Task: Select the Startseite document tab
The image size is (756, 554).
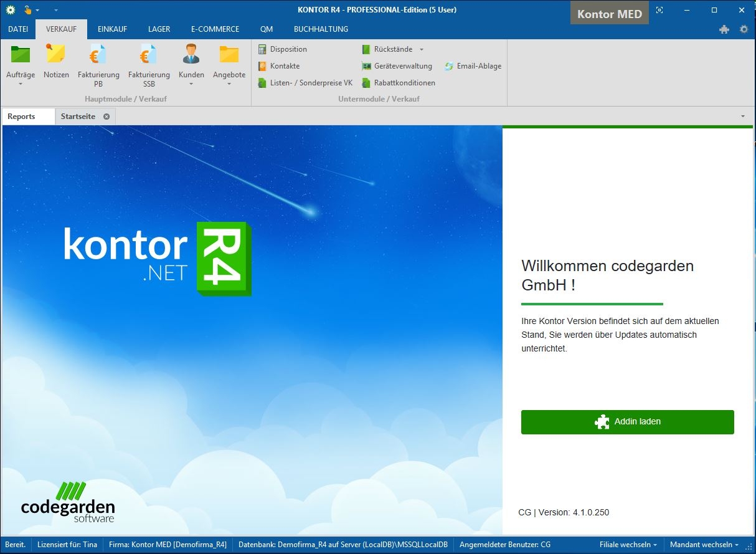Action: (78, 117)
